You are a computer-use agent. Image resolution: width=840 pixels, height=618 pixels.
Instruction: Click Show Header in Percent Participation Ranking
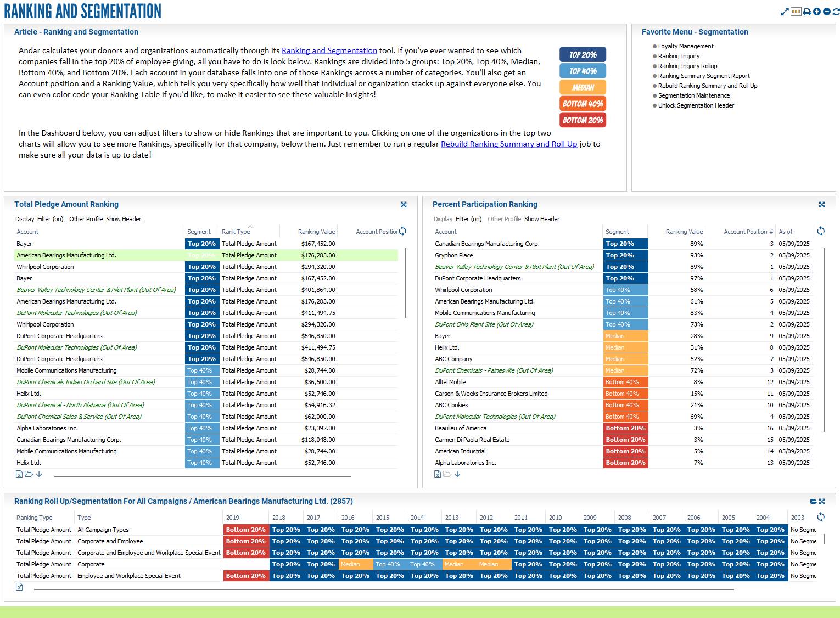pos(542,219)
